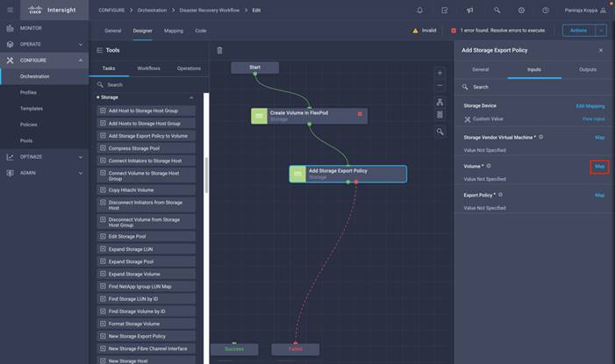Click CONFIGURE in the breadcrumb
The image size is (615, 364).
pos(111,11)
